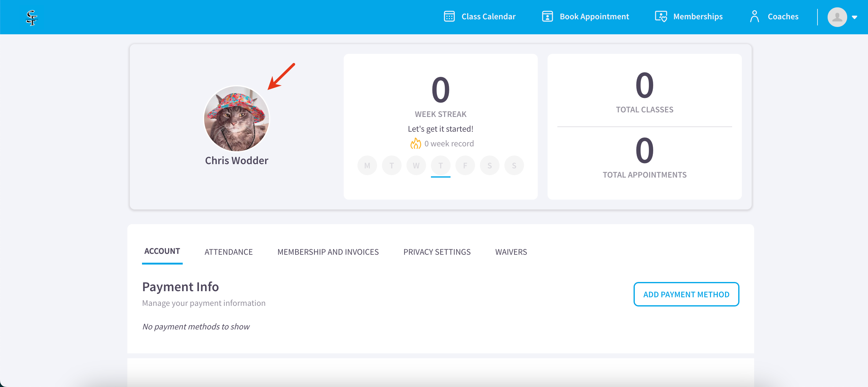Select the Friday F day circle
Viewport: 868px width, 387px height.
[x=465, y=166]
